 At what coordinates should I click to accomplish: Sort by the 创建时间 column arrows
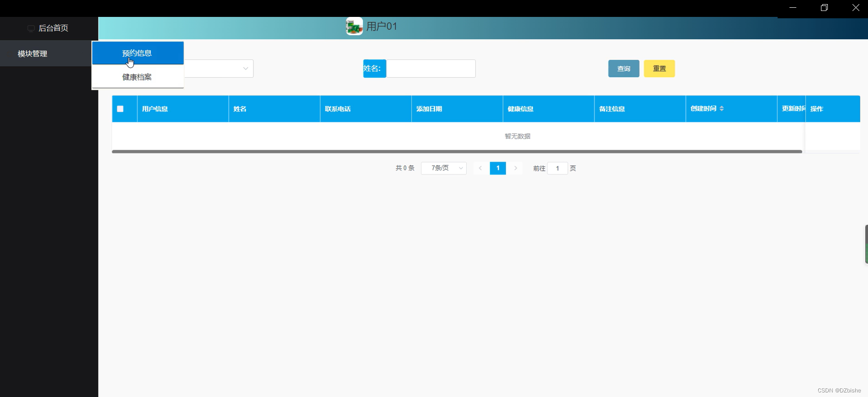721,109
